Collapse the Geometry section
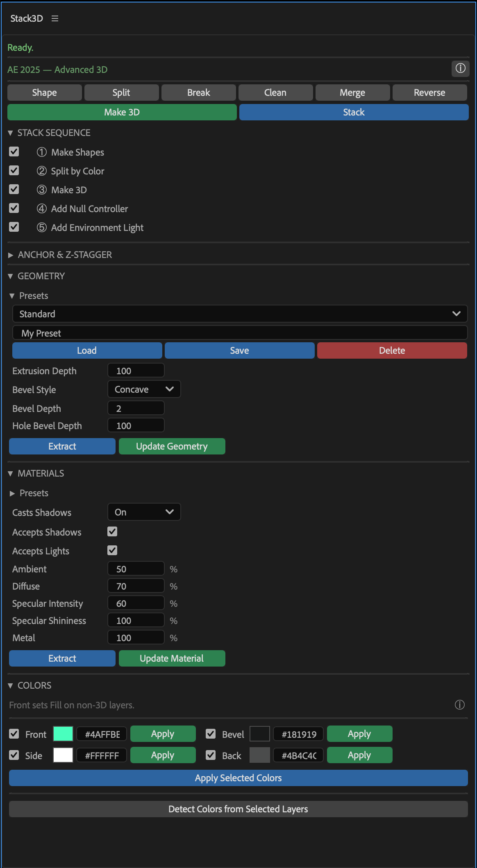477x868 pixels. (10, 276)
